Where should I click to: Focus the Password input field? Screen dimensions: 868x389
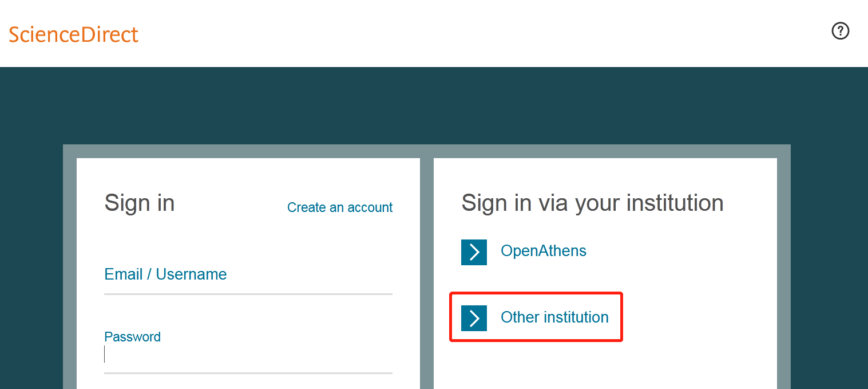click(248, 355)
